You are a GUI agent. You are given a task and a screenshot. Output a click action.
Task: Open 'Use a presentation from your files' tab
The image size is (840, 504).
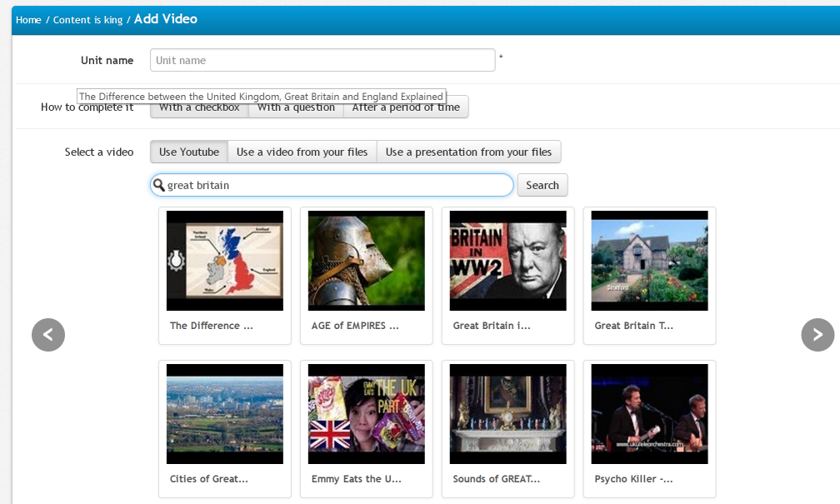click(468, 152)
